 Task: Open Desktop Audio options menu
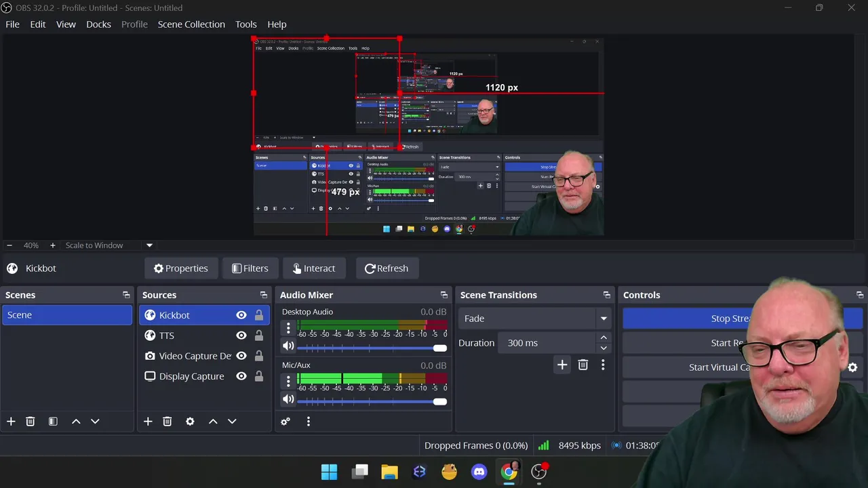click(x=288, y=328)
